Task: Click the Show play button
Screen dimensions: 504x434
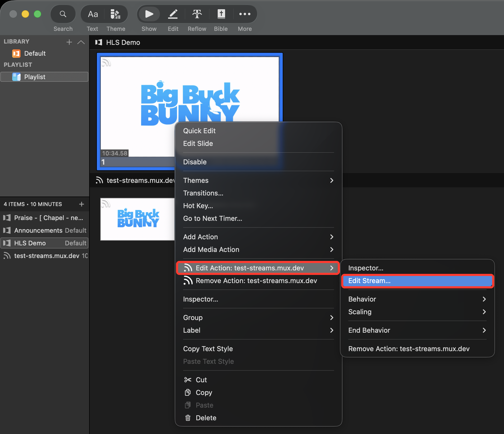Action: 149,14
